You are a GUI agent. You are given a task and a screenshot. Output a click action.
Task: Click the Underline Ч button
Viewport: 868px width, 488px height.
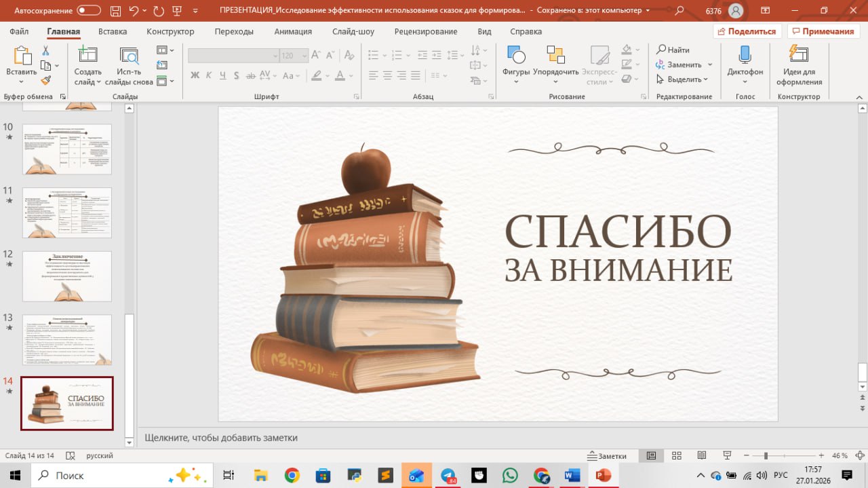[x=224, y=75]
